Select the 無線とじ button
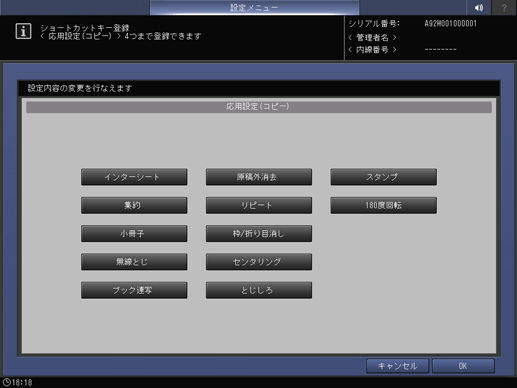517x388 pixels. (134, 262)
